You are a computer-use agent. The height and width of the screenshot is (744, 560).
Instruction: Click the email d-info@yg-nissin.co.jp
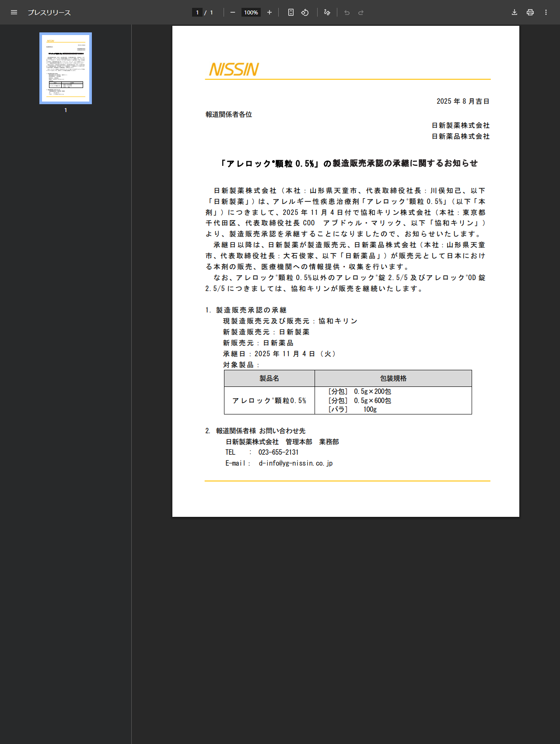296,463
